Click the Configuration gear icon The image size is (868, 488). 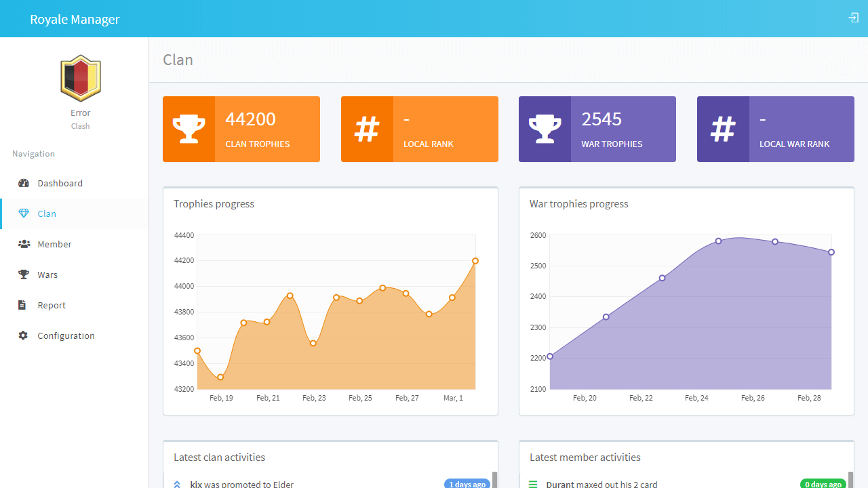[24, 335]
